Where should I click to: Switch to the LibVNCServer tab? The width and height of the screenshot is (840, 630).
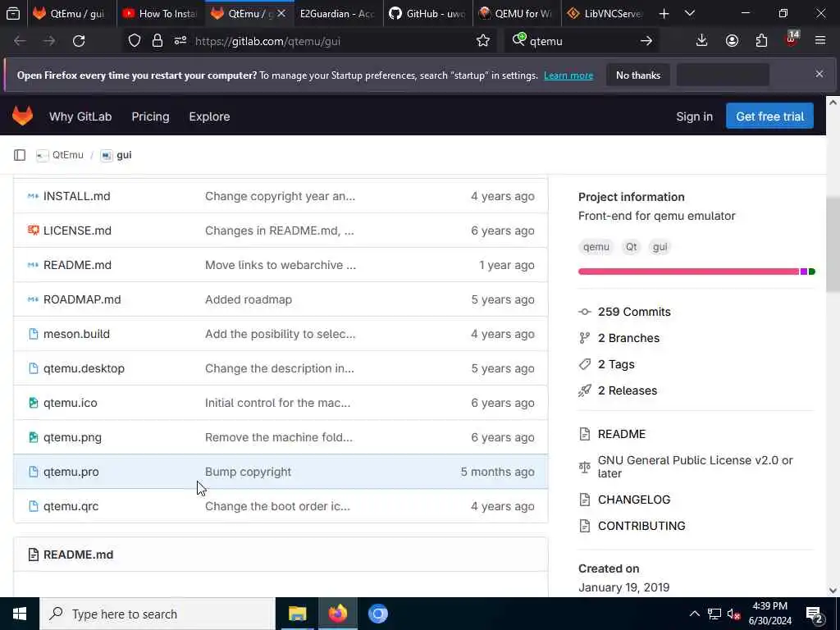[x=606, y=13]
